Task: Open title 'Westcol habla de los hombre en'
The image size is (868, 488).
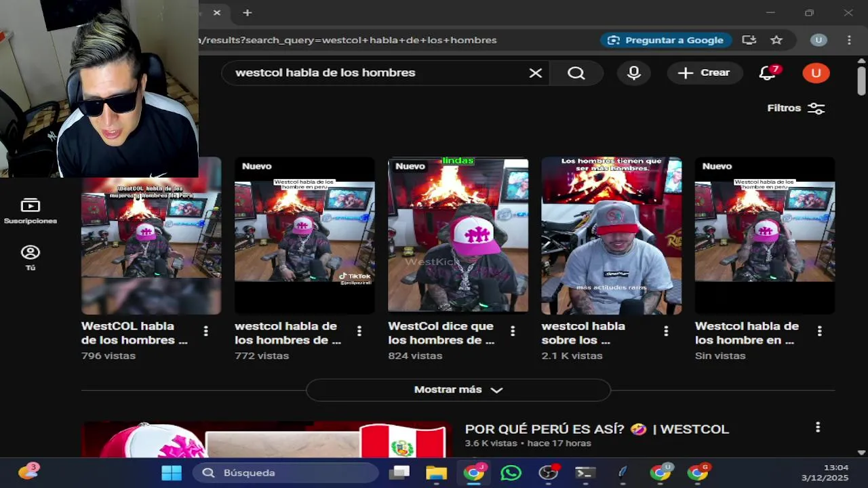Action: pos(747,333)
